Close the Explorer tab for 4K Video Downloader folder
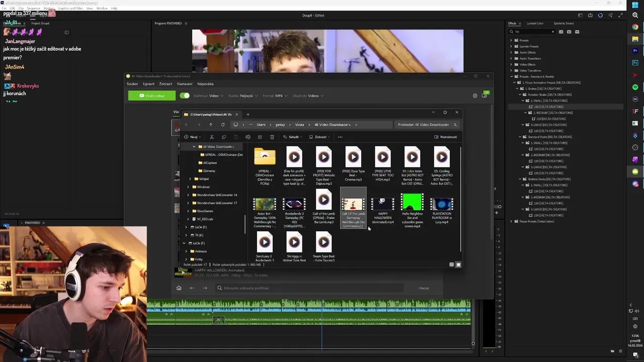 (x=236, y=114)
